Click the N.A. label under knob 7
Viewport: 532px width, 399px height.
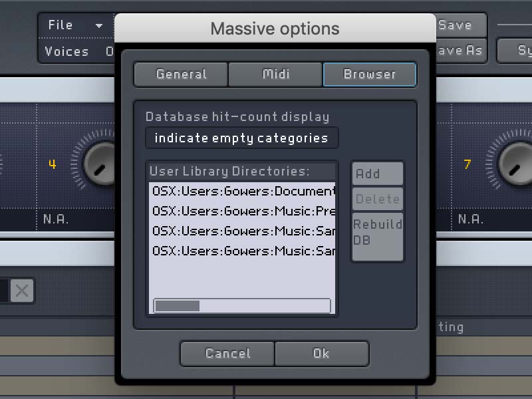click(x=471, y=219)
